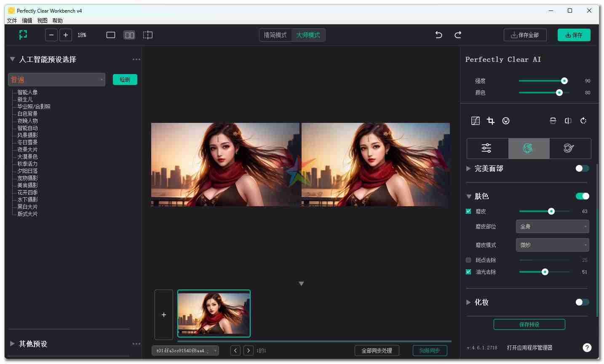This screenshot has height=364, width=604.
Task: Select the split side-by-side view icon
Action: (x=129, y=35)
